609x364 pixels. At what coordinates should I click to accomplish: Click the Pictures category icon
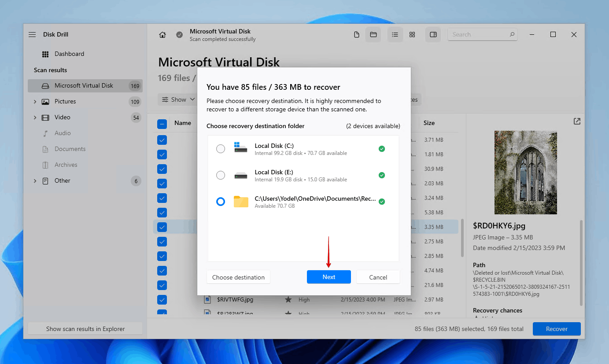point(45,102)
